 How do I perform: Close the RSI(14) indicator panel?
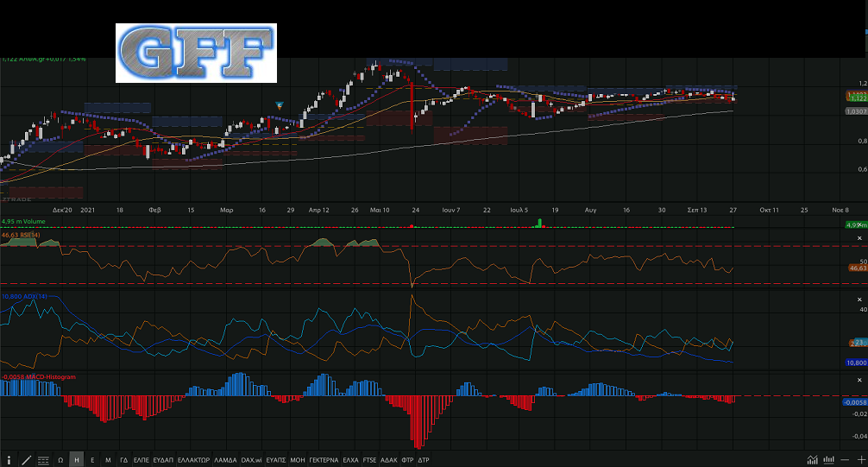(859, 238)
